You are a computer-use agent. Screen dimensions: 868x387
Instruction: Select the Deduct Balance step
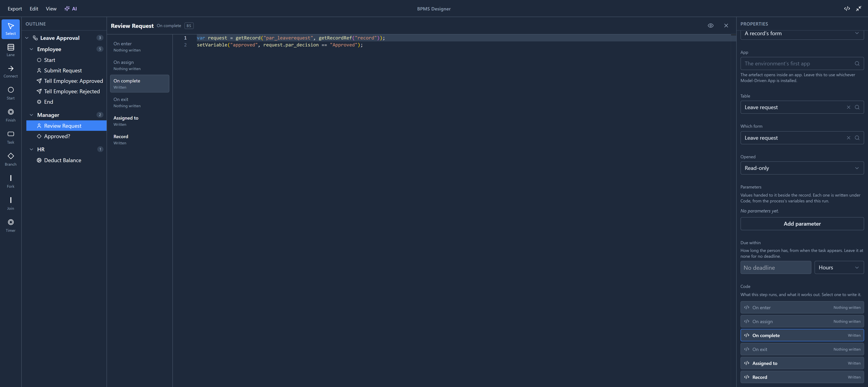[x=66, y=160]
